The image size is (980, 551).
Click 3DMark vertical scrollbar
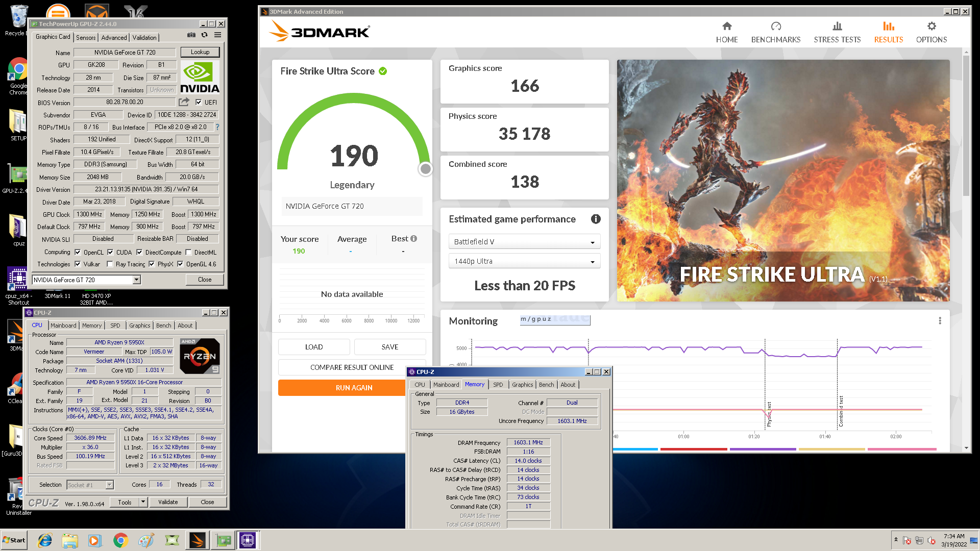[x=966, y=125]
